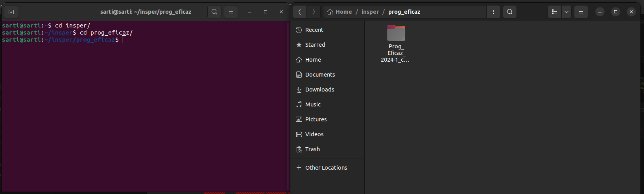Search files in the prog_eficaz folder
Viewport: 644px width, 194px height.
click(x=510, y=12)
